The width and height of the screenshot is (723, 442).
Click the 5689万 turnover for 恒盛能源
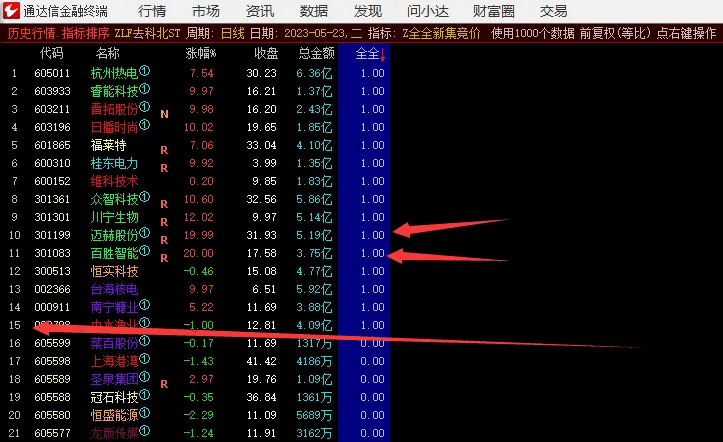pos(314,415)
